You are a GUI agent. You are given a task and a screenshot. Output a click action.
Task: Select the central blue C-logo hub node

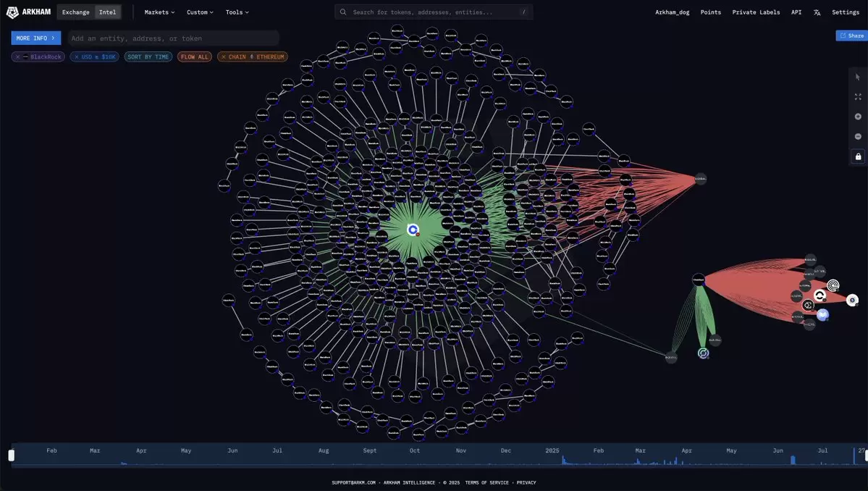point(413,230)
